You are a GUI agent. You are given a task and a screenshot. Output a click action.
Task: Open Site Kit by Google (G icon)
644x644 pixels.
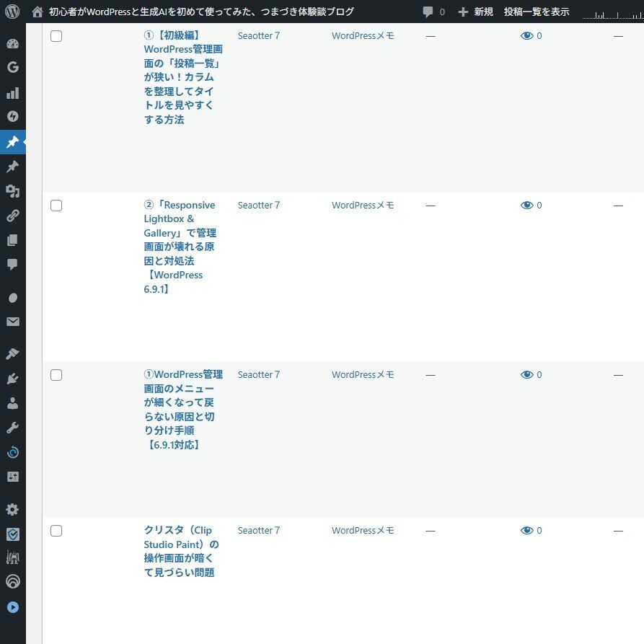point(12,68)
